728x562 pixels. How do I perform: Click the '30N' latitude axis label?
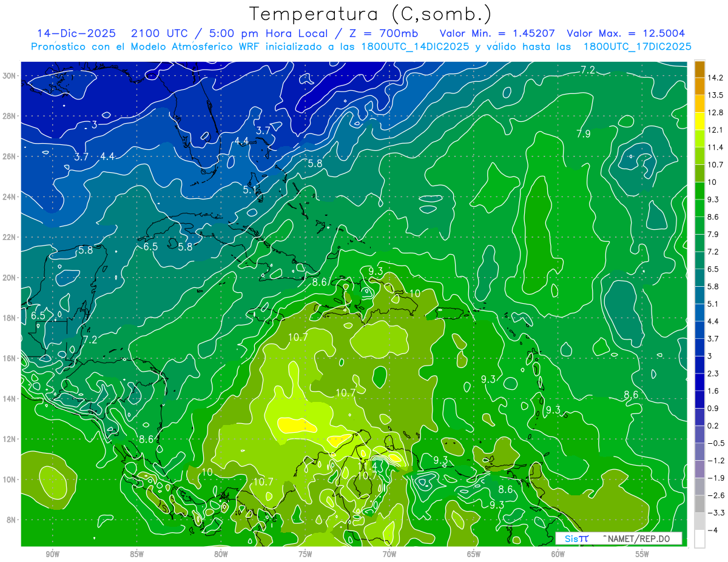[x=10, y=76]
